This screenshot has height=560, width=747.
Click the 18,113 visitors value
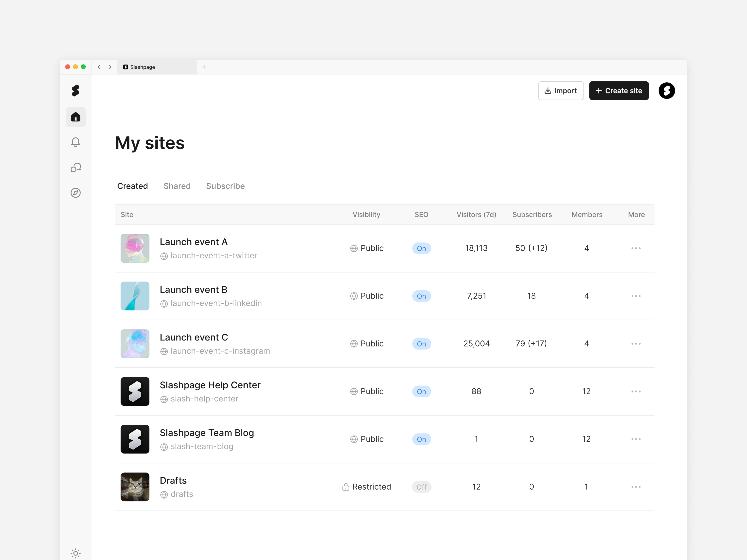pos(476,248)
